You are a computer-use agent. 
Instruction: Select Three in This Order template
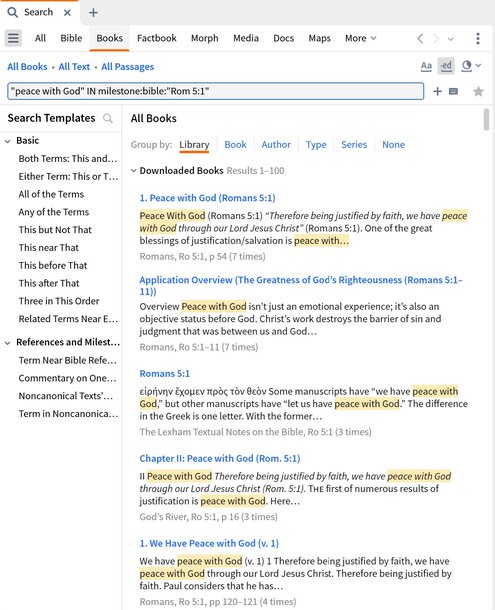pyautogui.click(x=59, y=301)
